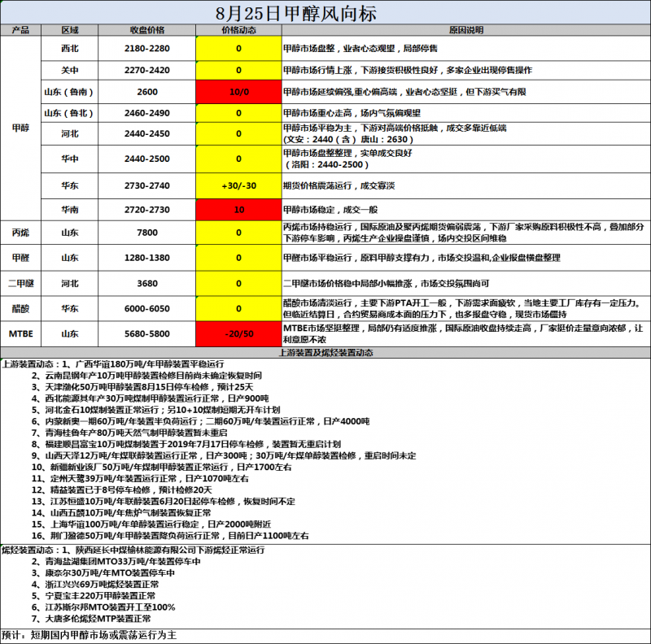
Task: Click 陕西延长中煤榆林能源 olefin line
Action: 164,550
